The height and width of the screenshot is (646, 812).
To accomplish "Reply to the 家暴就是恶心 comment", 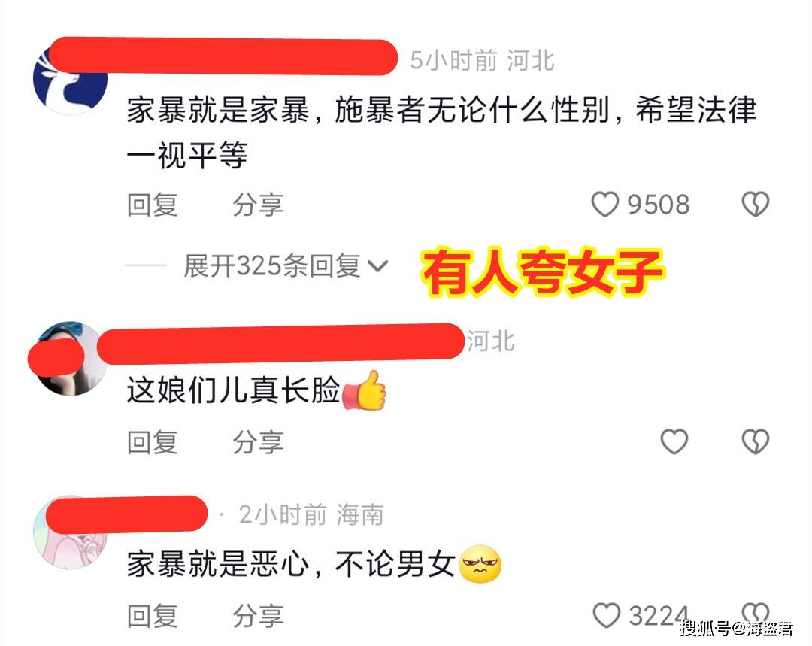I will (153, 616).
